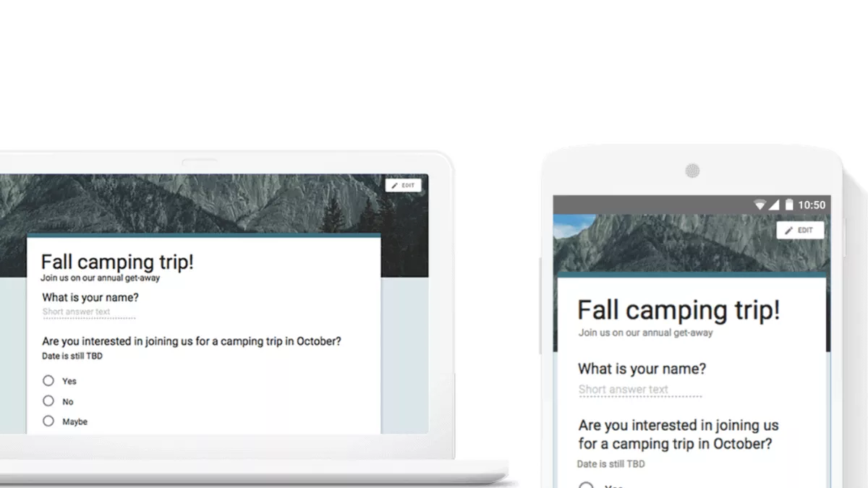Tap the phone's front camera sensor

pos(692,171)
